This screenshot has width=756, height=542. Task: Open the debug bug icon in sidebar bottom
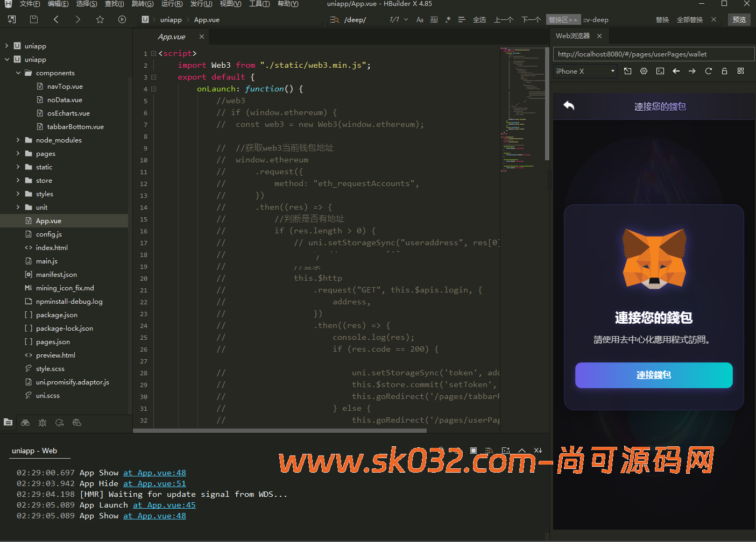[x=43, y=423]
